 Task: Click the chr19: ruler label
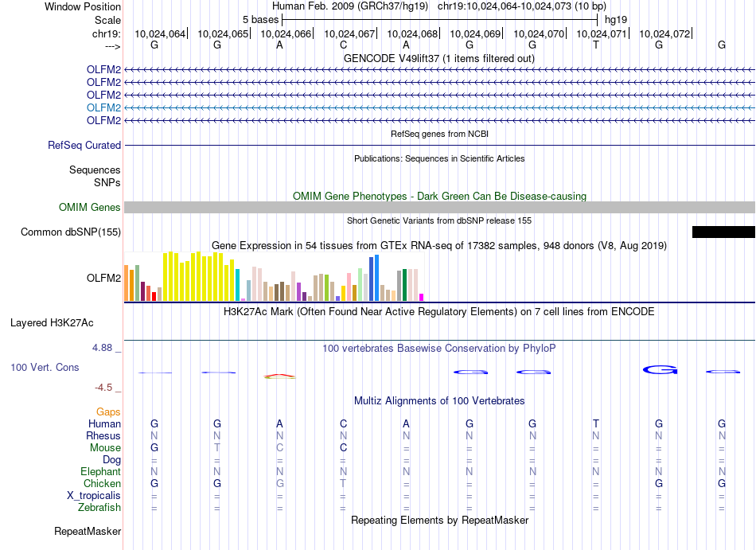pyautogui.click(x=106, y=33)
